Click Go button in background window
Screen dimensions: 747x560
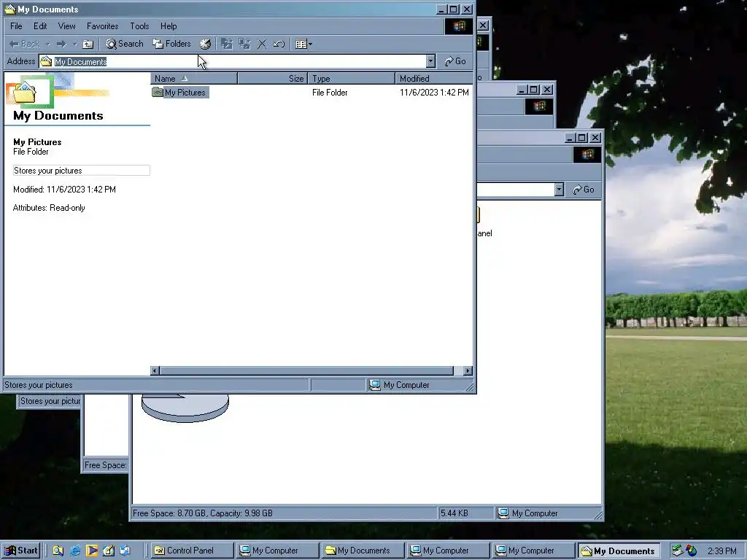[584, 190]
